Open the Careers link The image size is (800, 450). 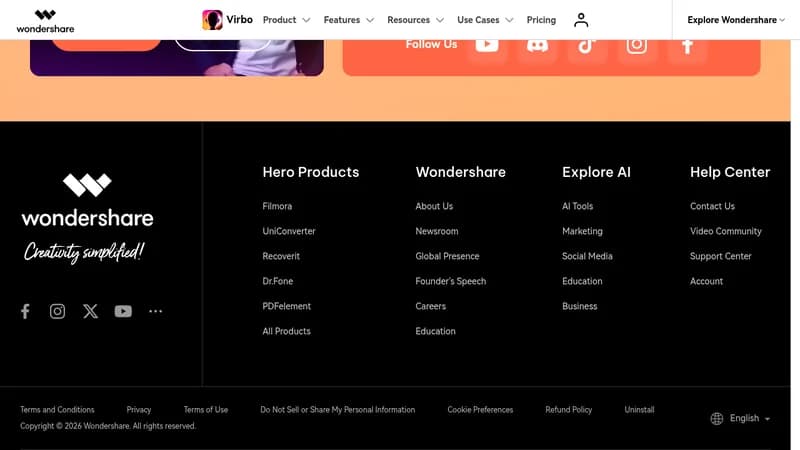[431, 306]
